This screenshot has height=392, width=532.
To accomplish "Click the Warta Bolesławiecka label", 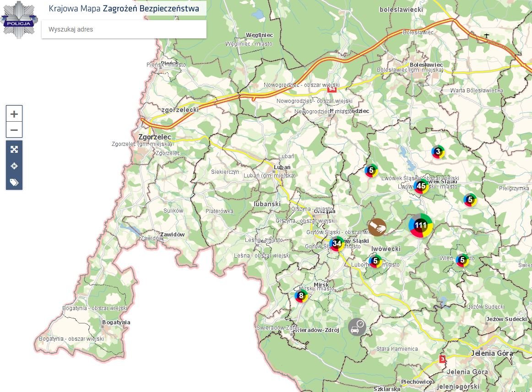I will coord(477,90).
